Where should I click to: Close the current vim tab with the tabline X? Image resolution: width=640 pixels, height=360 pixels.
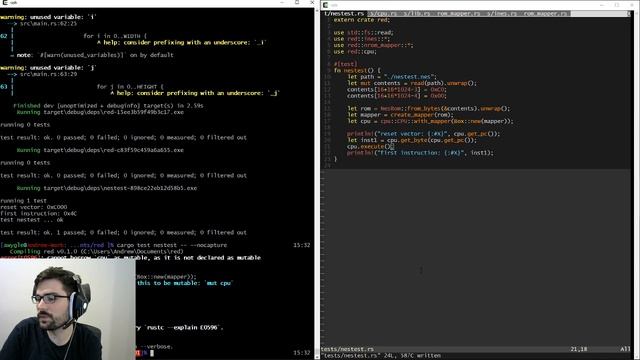(x=629, y=14)
